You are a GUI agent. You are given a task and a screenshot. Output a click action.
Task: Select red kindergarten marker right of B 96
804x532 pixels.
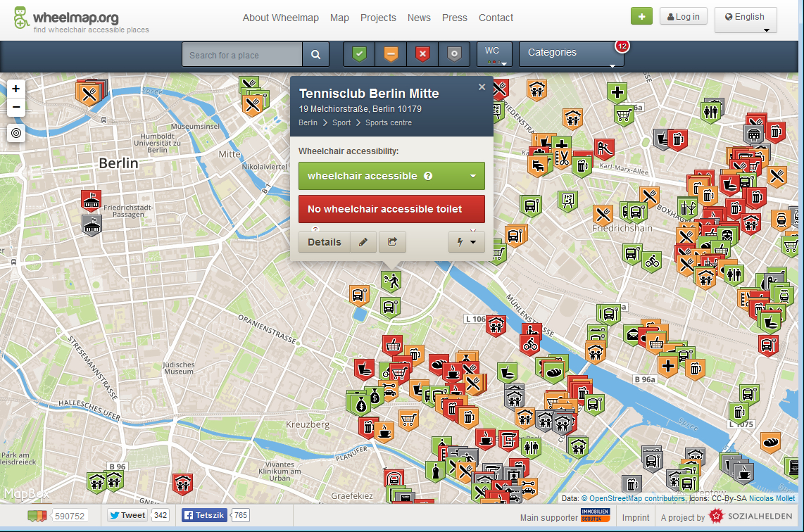pos(182,483)
